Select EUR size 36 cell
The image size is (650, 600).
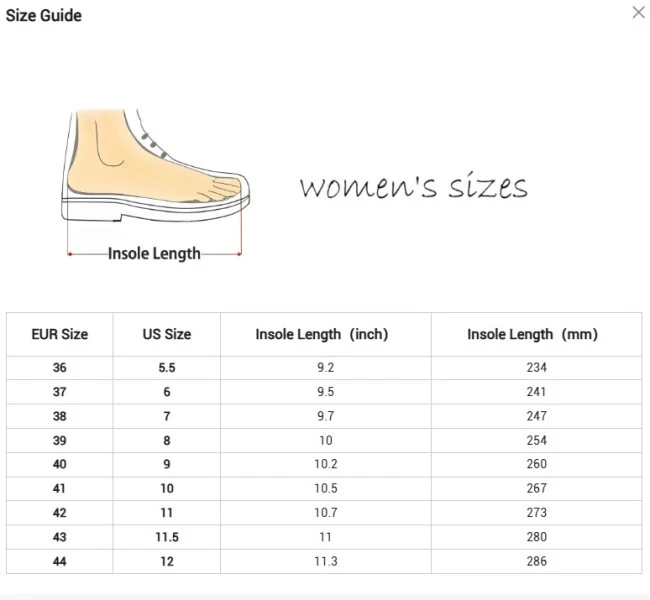tap(60, 368)
